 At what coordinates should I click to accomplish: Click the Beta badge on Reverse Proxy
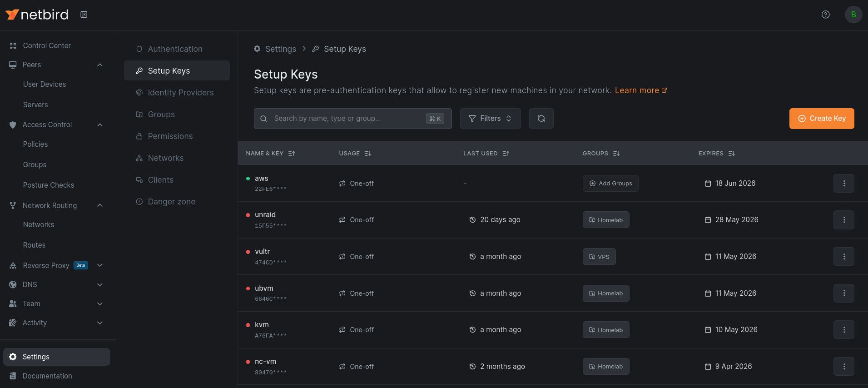pyautogui.click(x=81, y=265)
